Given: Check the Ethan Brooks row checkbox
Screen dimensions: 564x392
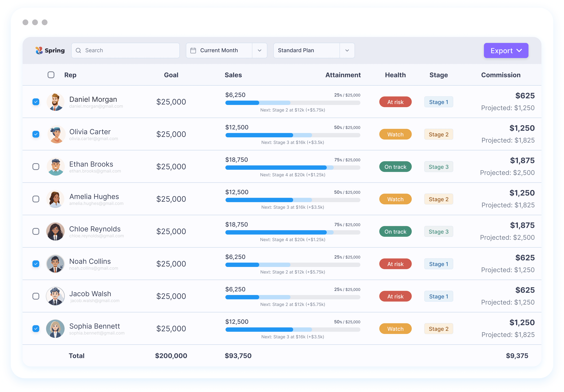Looking at the screenshot, I should pos(36,167).
